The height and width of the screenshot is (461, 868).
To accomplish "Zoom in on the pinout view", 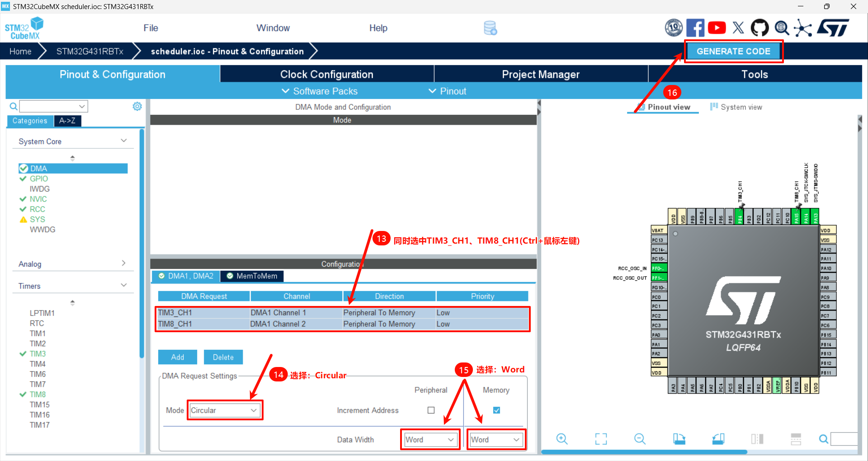I will (x=562, y=439).
